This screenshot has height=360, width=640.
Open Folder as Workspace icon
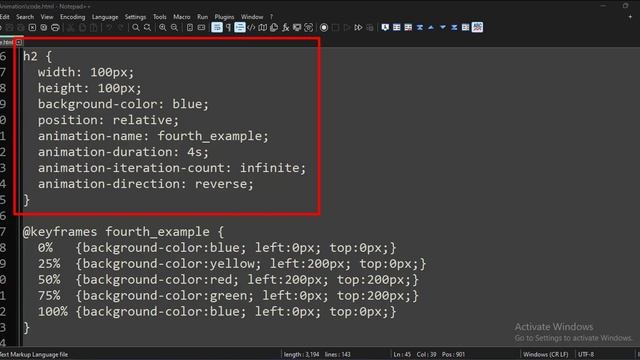click(297, 28)
